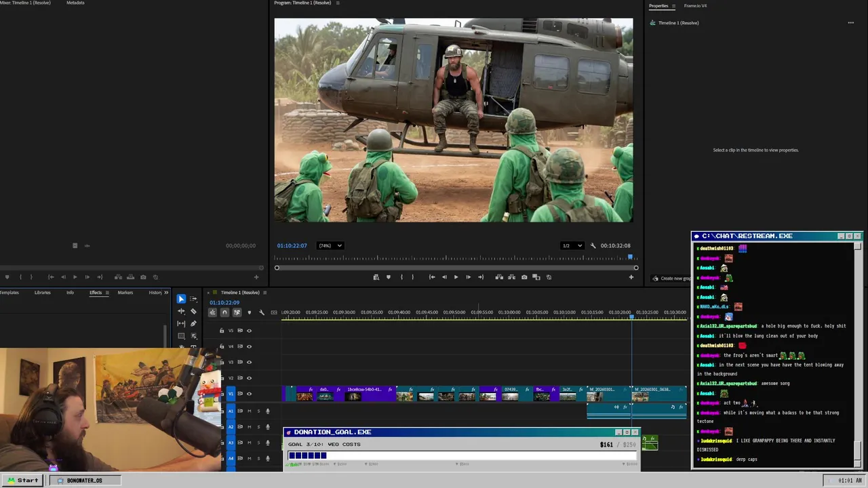
Task: Go to In point in Program monitor
Action: [432, 277]
